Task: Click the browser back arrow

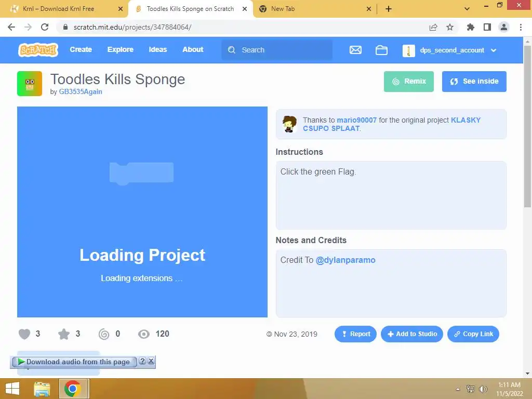Action: point(11,27)
